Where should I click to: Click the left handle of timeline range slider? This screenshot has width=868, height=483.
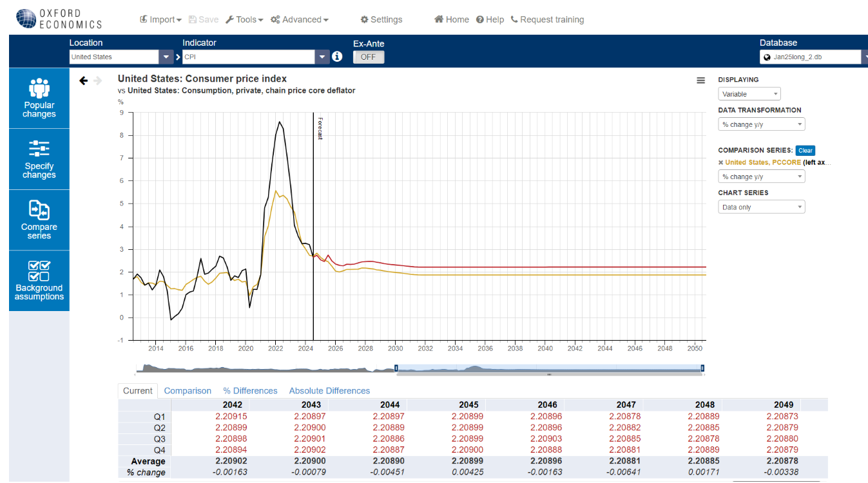396,368
